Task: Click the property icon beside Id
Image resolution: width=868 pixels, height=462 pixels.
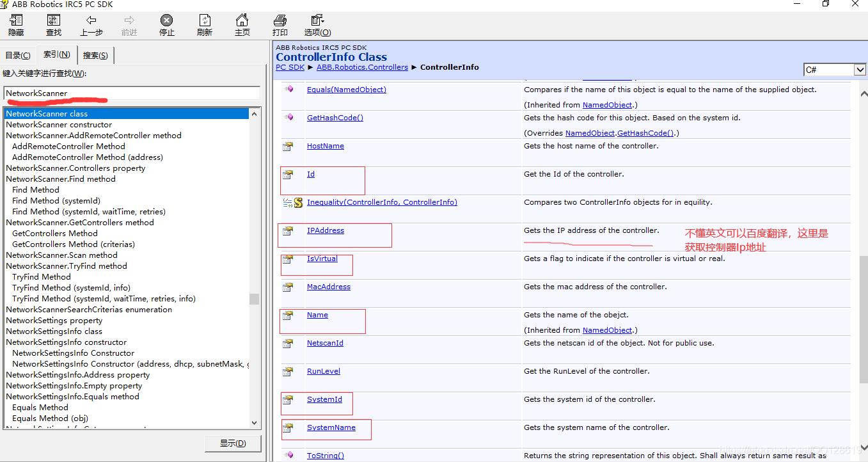Action: tap(288, 175)
